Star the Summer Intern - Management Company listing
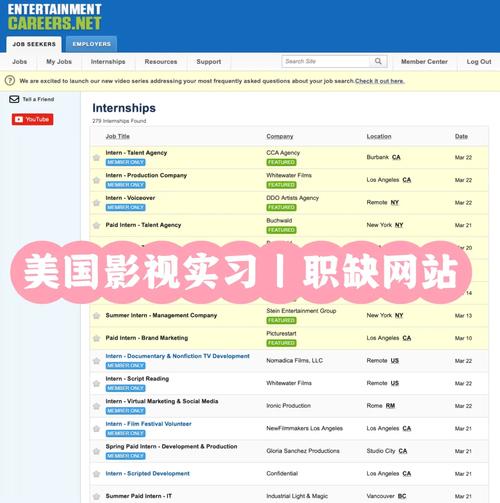 pyautogui.click(x=96, y=316)
